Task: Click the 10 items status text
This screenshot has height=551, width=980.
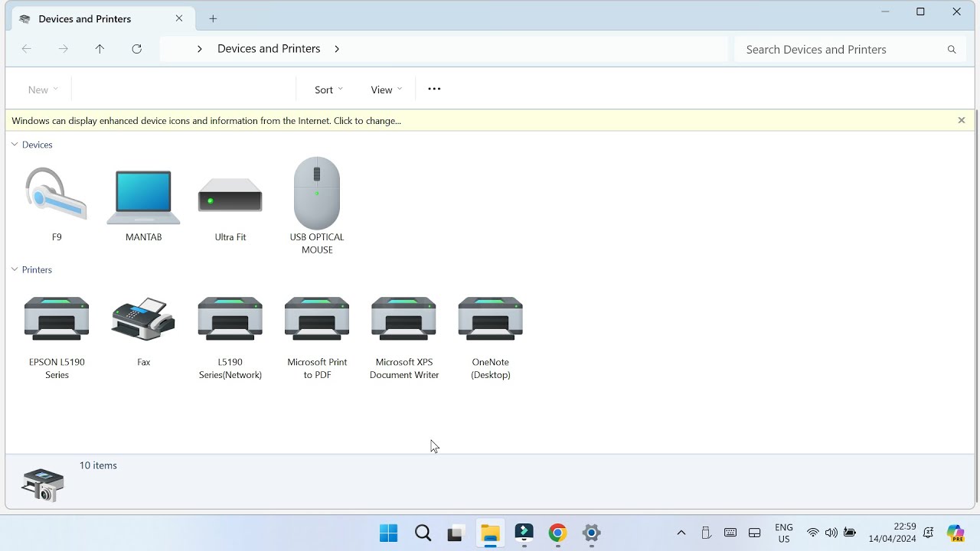Action: pos(98,465)
